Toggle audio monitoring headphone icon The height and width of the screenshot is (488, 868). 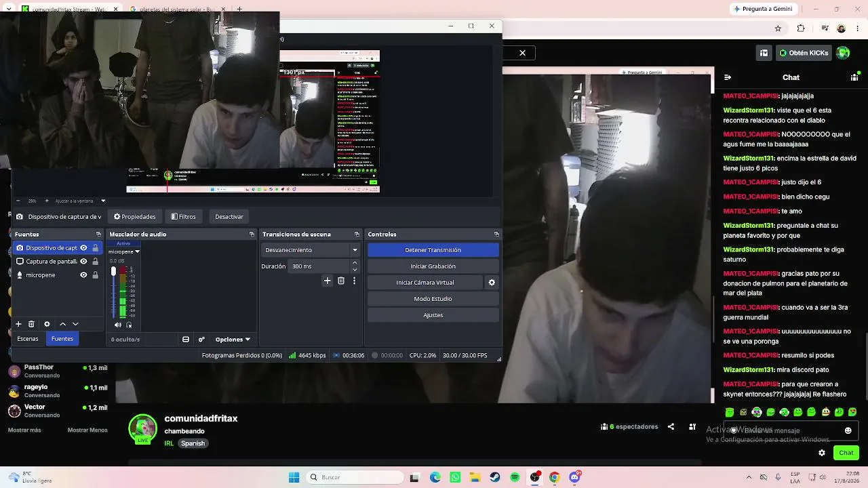point(129,325)
